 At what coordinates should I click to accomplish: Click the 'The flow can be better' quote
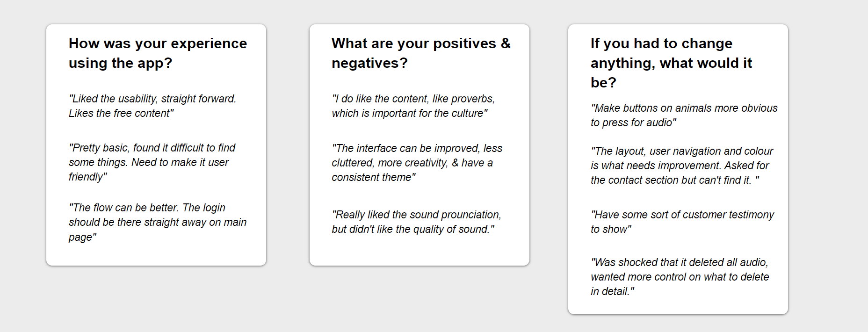158,222
